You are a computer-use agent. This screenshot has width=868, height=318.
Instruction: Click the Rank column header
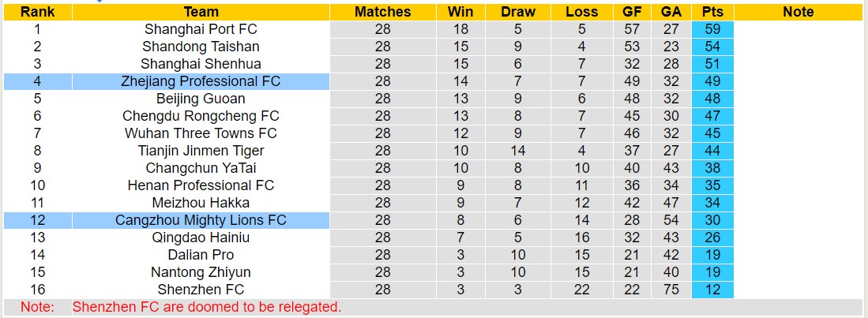(36, 12)
